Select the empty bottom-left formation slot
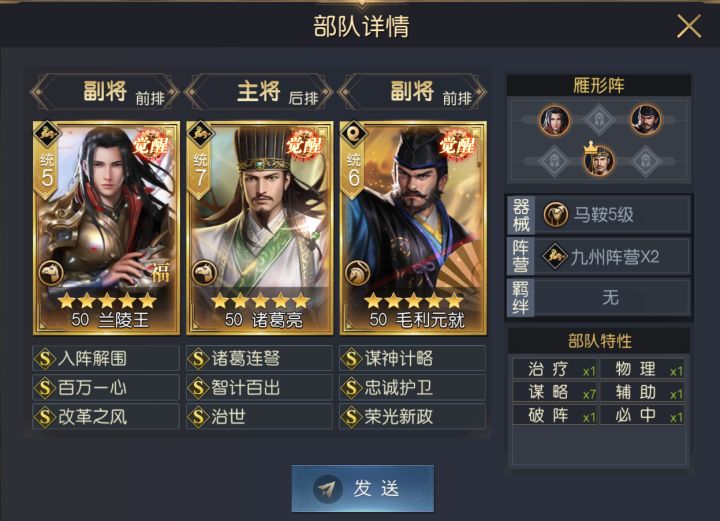 point(554,161)
